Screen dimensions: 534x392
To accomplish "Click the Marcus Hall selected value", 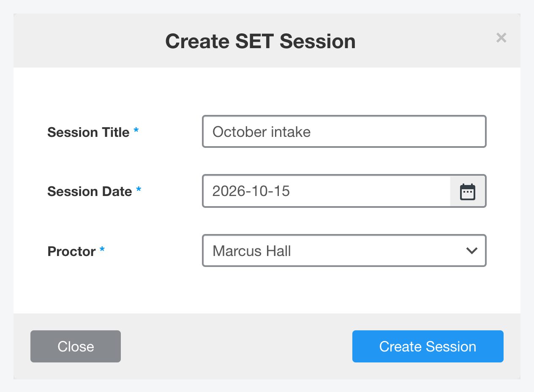I will click(x=252, y=251).
